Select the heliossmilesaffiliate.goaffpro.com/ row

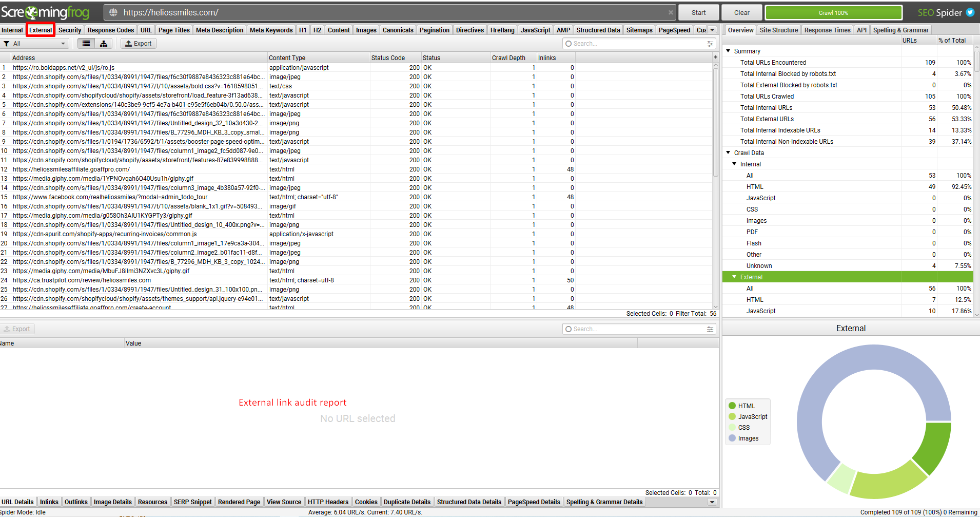(x=356, y=169)
